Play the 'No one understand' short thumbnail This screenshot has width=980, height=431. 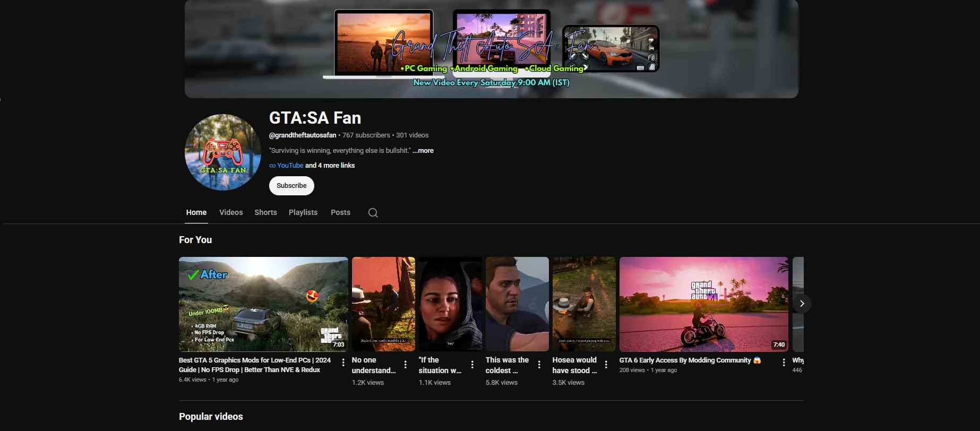[x=383, y=304]
